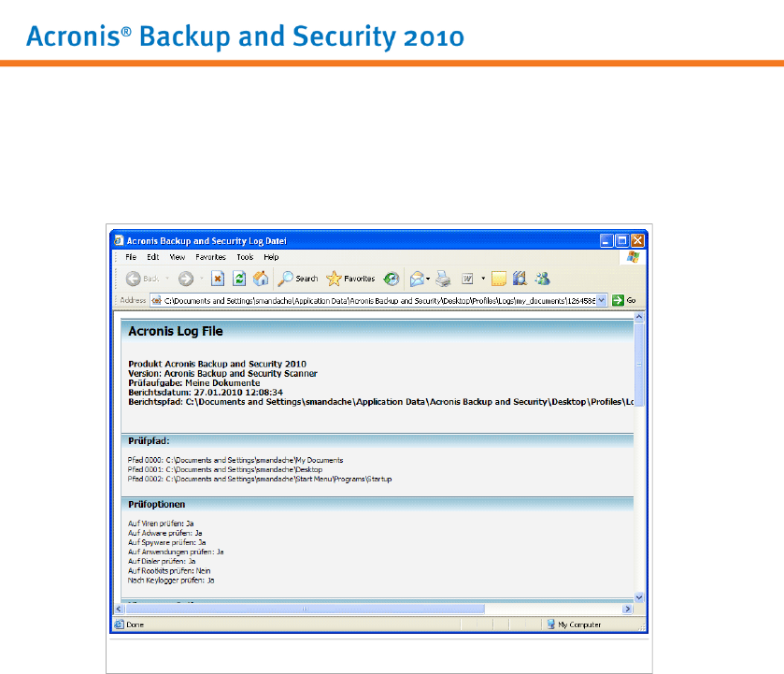Click the Back navigation button
Screen dimensions: 784x674
[140, 279]
